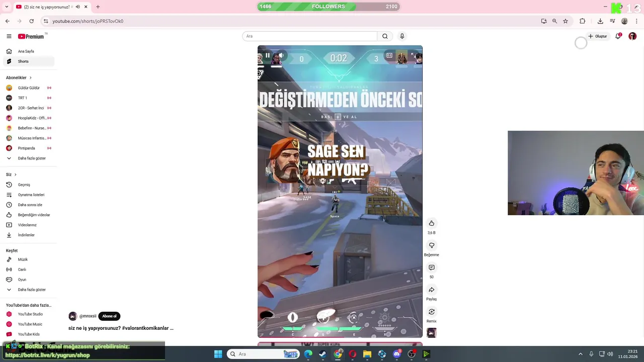Image resolution: width=644 pixels, height=362 pixels.
Task: Open the Chrome three-dot menu
Action: click(637, 21)
